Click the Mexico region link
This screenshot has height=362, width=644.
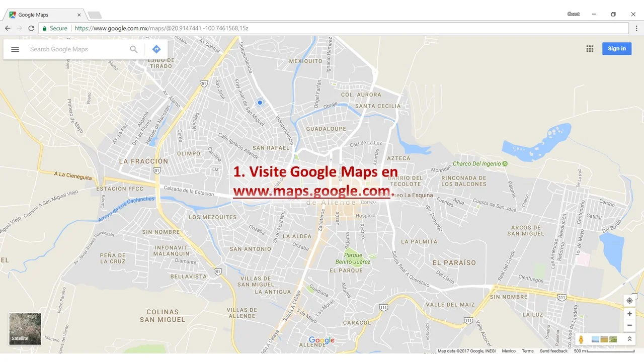509,351
